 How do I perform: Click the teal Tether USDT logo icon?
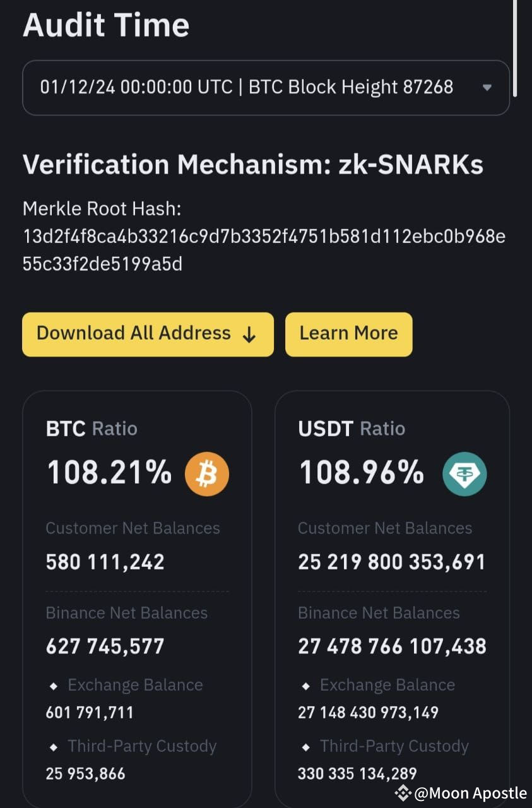coord(464,473)
